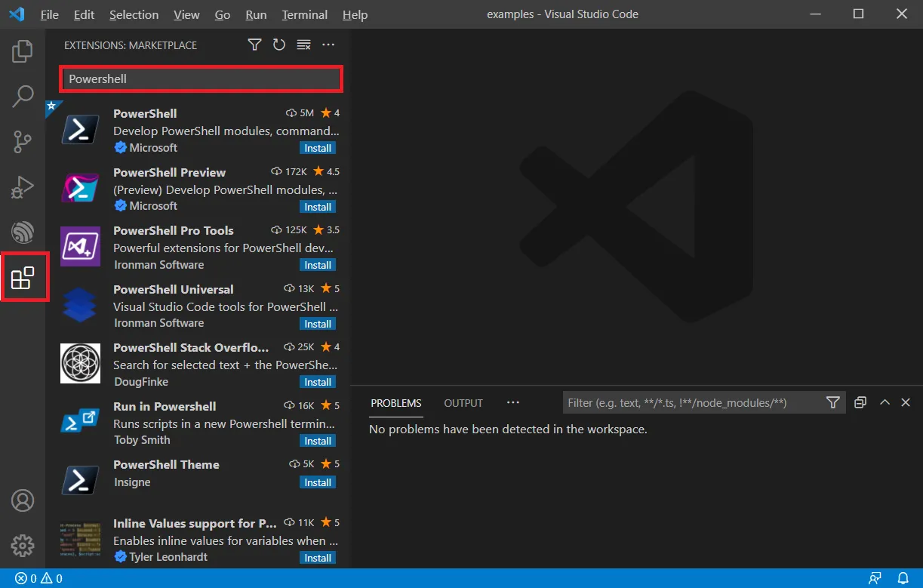
Task: Filter extensions with funnel icon
Action: [254, 45]
